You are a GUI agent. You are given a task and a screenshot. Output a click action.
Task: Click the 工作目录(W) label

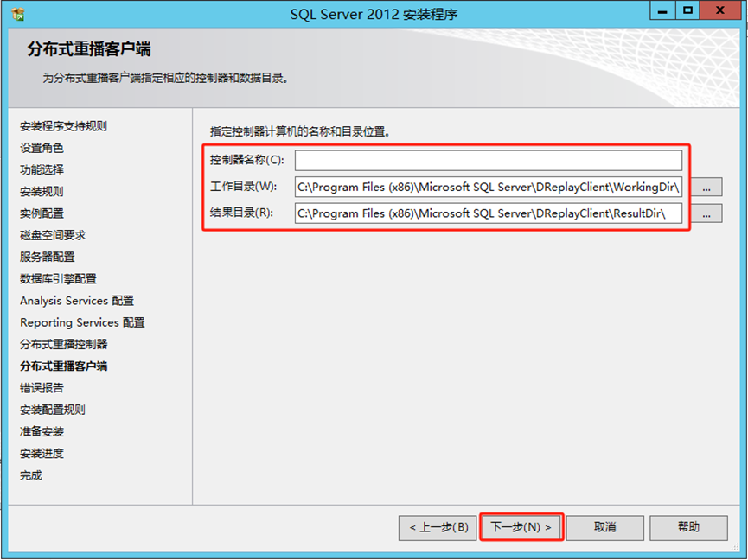point(243,187)
